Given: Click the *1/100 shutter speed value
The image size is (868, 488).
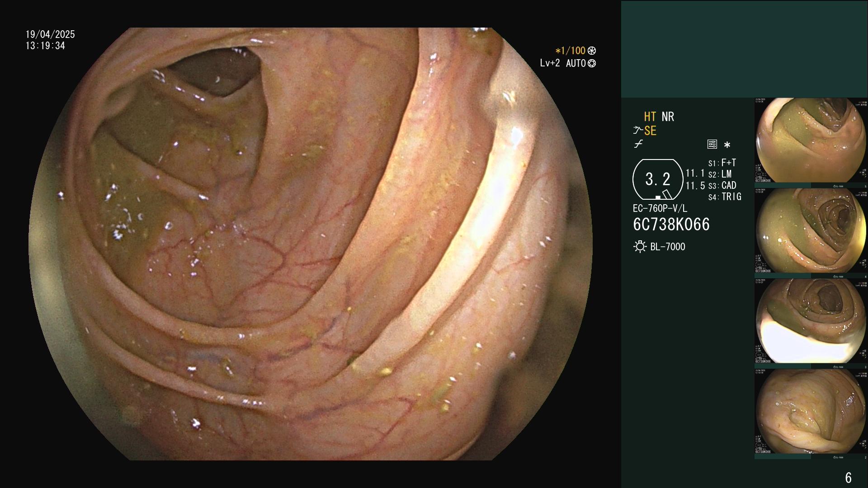Looking at the screenshot, I should coord(570,51).
